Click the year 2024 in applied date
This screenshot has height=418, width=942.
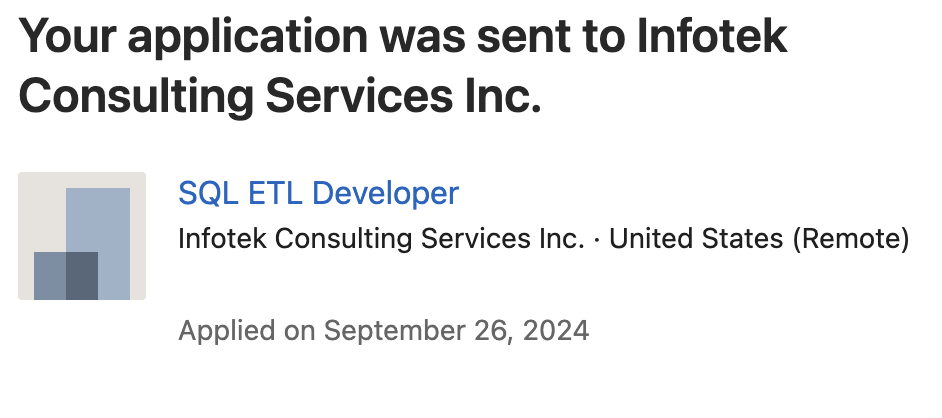pyautogui.click(x=556, y=331)
